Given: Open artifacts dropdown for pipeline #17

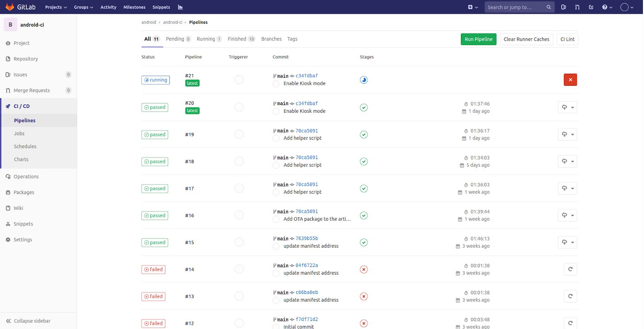Looking at the screenshot, I should (x=568, y=188).
